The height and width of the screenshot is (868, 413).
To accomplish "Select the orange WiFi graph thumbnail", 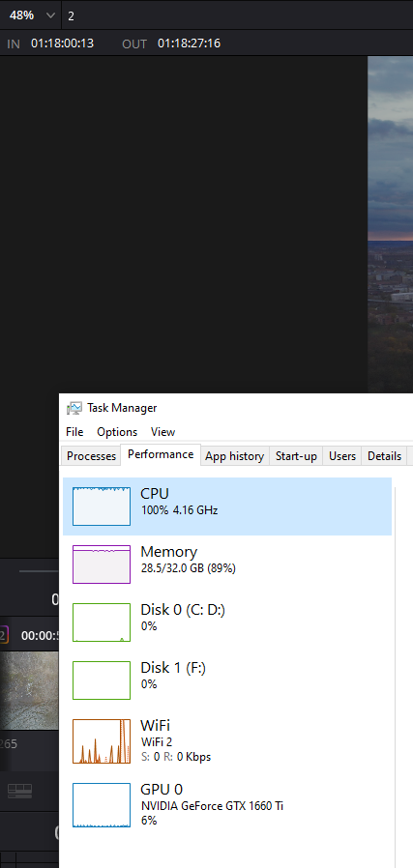I will [102, 740].
